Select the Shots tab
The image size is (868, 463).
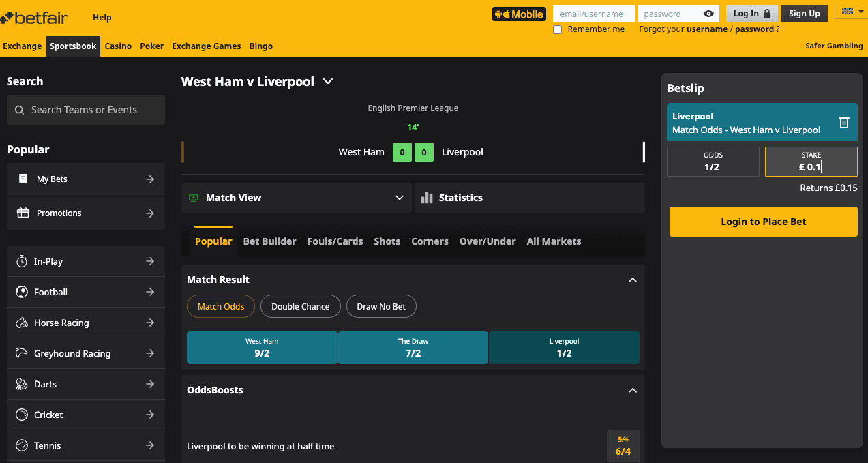387,241
